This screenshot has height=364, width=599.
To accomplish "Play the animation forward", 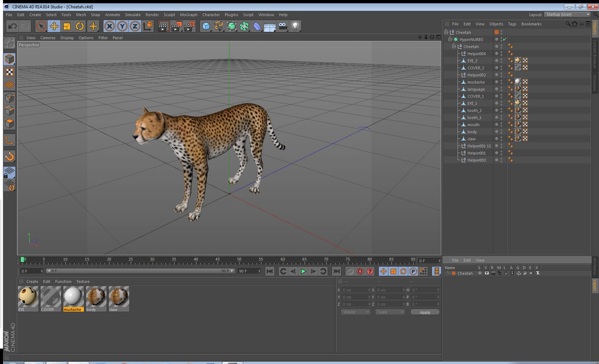I will [x=303, y=271].
